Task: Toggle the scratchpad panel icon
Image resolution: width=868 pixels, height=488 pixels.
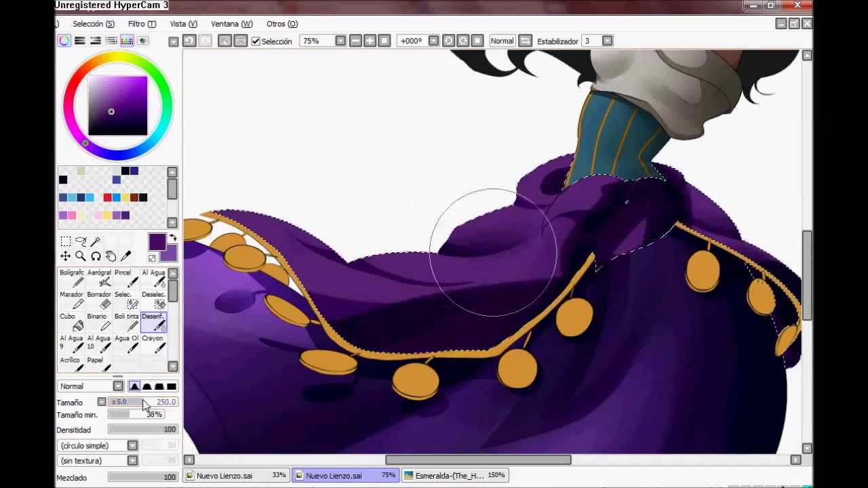Action: click(143, 41)
